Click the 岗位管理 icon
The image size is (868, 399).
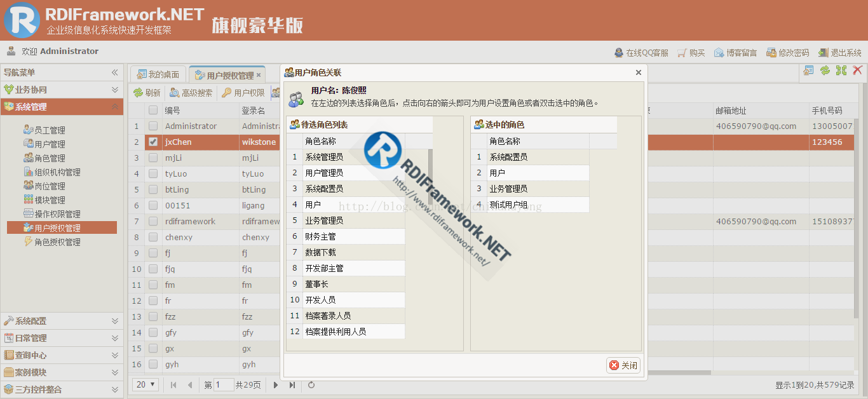click(28, 186)
